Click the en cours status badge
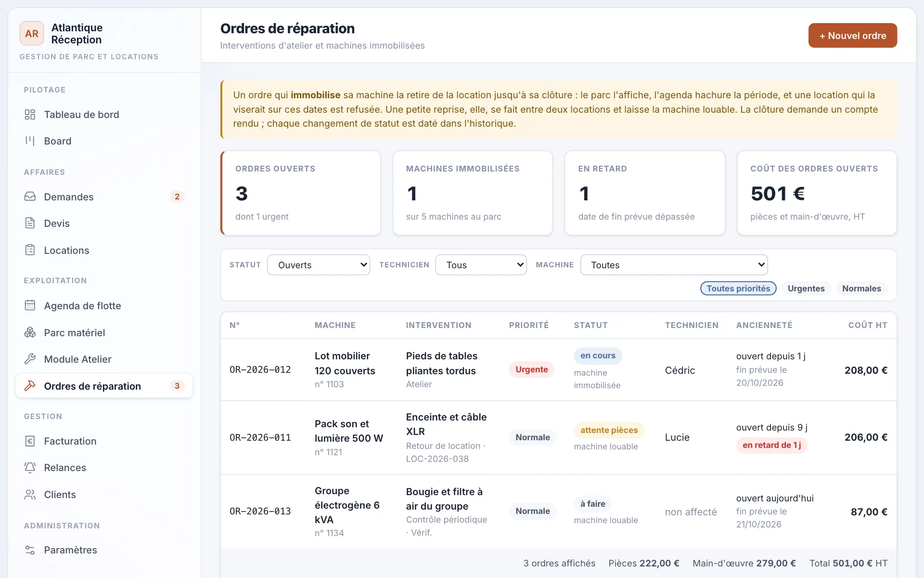Image resolution: width=924 pixels, height=578 pixels. tap(598, 355)
